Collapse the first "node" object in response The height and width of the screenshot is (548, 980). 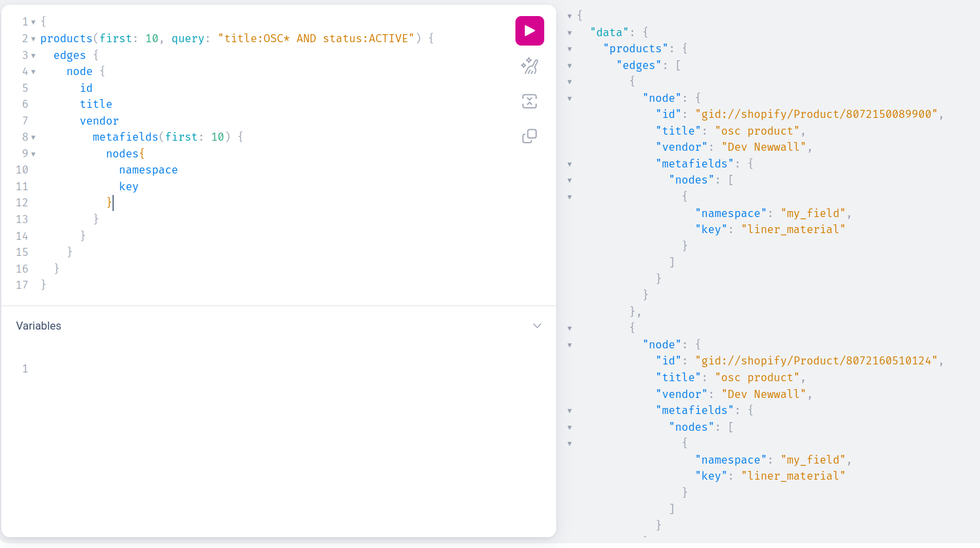tap(570, 98)
